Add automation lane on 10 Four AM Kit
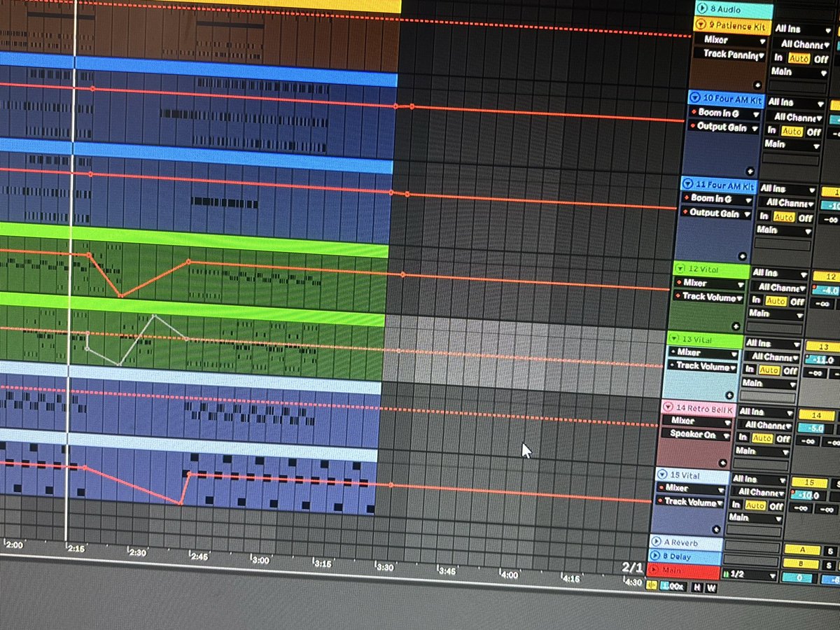The image size is (840, 630). 750,170
